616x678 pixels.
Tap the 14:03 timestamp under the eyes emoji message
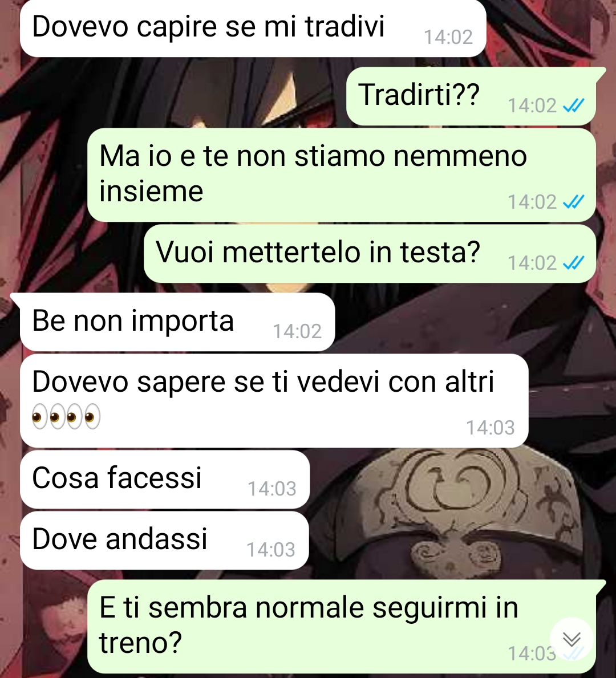point(490,428)
